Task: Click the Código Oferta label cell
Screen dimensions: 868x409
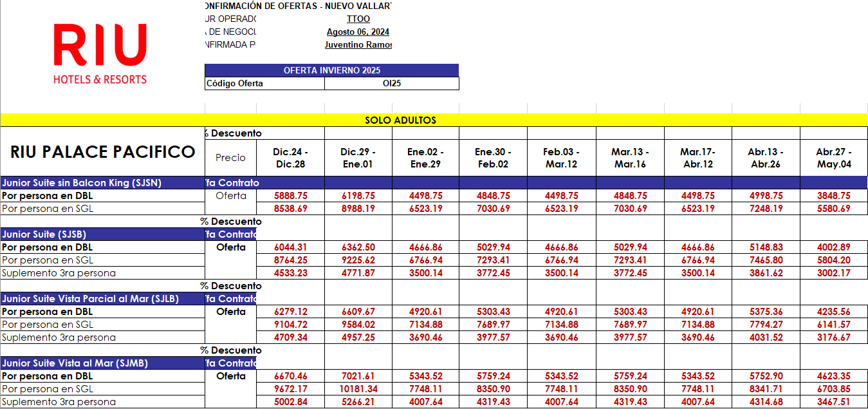Action: click(x=264, y=84)
